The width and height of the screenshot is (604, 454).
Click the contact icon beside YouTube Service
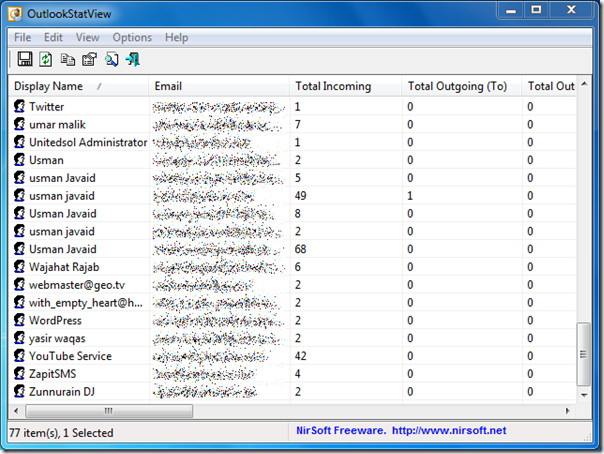point(19,355)
